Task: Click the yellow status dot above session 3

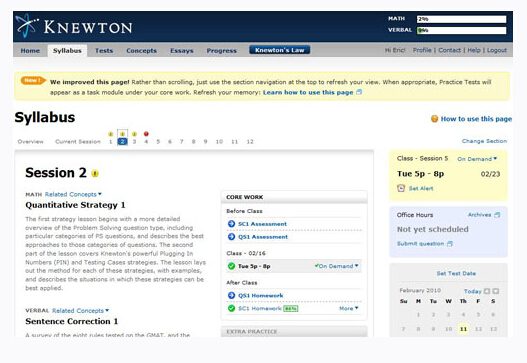Action: pos(134,134)
